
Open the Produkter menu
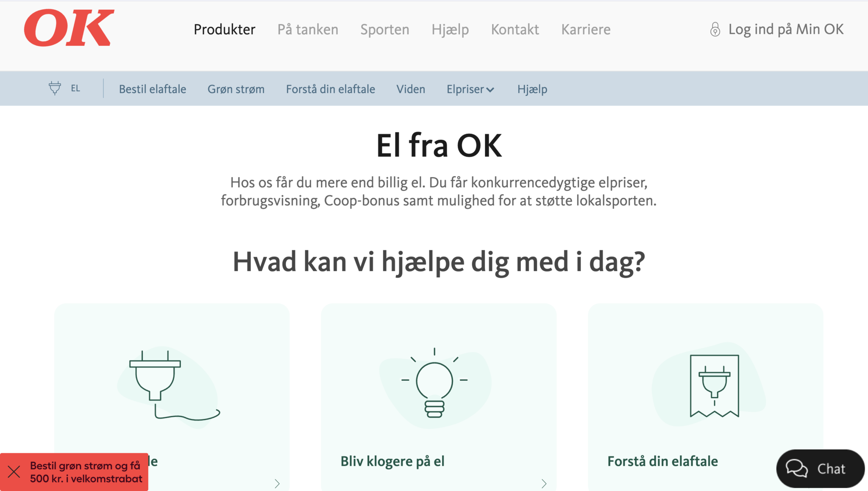coord(224,29)
